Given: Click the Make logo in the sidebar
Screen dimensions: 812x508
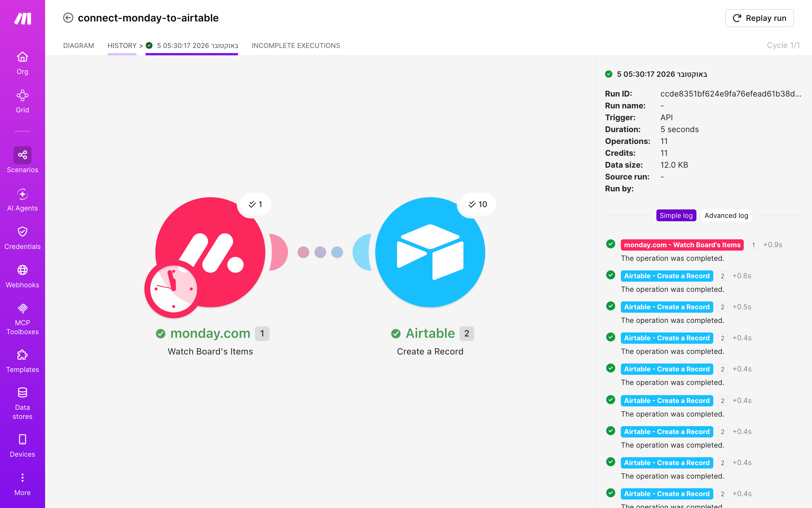Looking at the screenshot, I should 23,18.
